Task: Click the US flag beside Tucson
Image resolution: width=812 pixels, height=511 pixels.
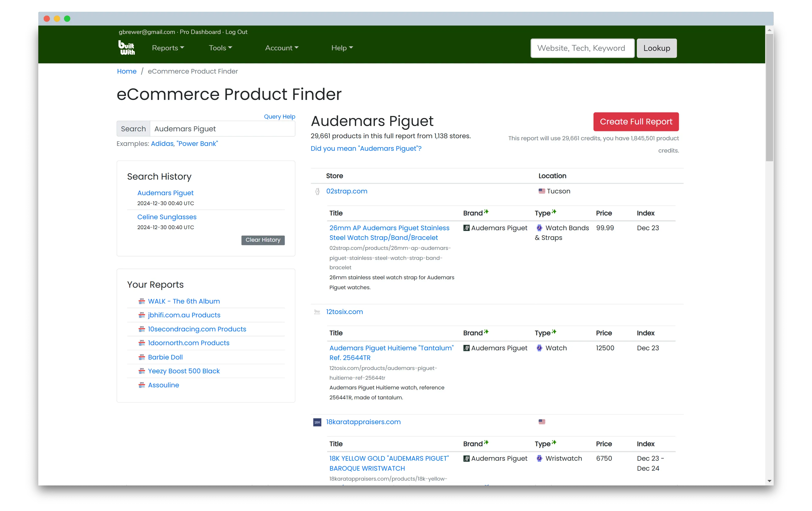Action: pyautogui.click(x=542, y=191)
